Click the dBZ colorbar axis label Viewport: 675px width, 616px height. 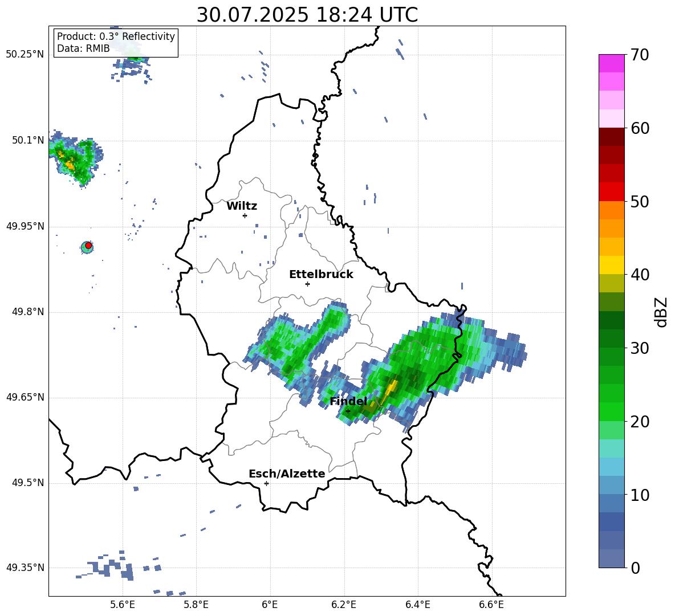click(661, 312)
